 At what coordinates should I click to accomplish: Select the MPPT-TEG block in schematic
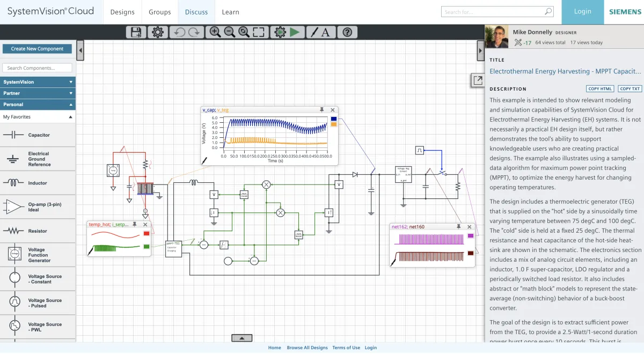[173, 248]
